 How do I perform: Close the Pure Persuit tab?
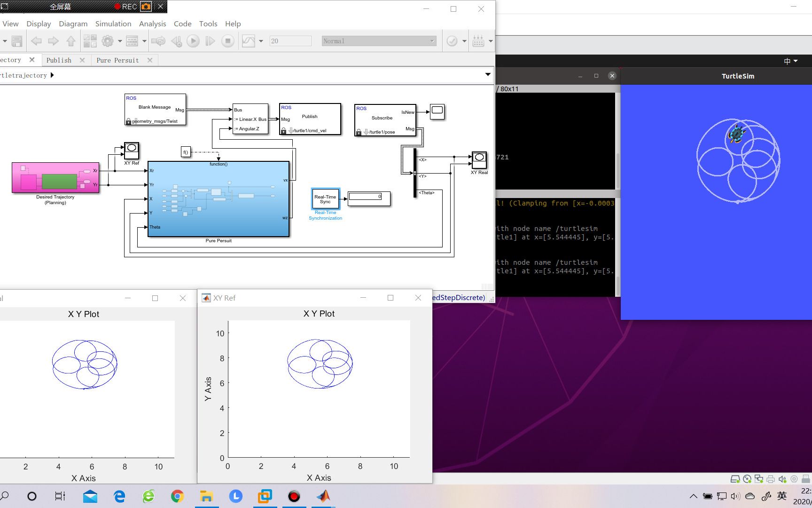(150, 60)
